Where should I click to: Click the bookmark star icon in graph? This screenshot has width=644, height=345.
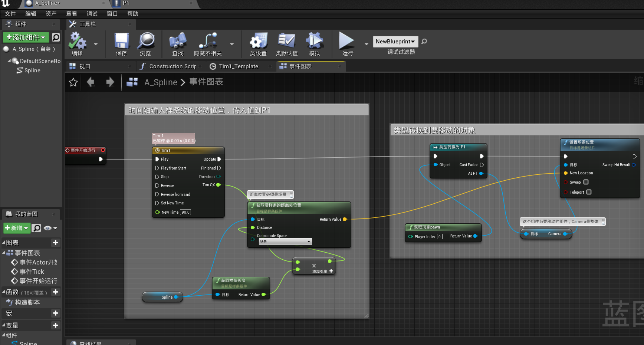pyautogui.click(x=73, y=82)
